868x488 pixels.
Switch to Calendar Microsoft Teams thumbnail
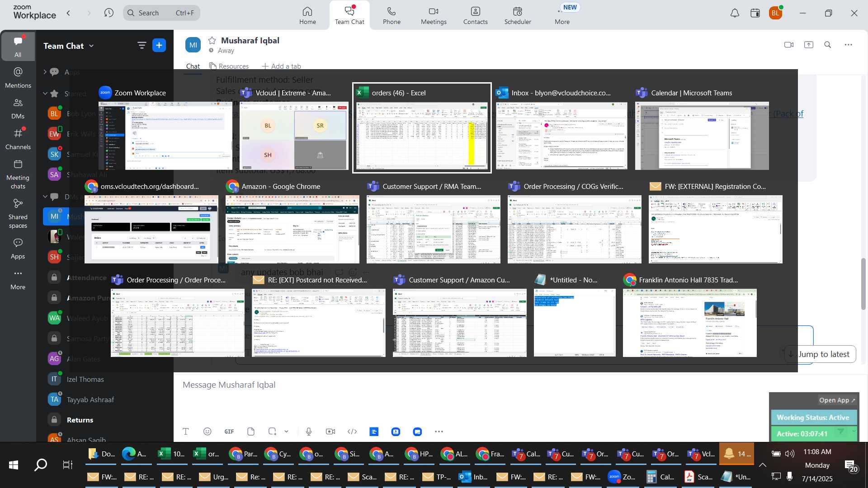(702, 128)
